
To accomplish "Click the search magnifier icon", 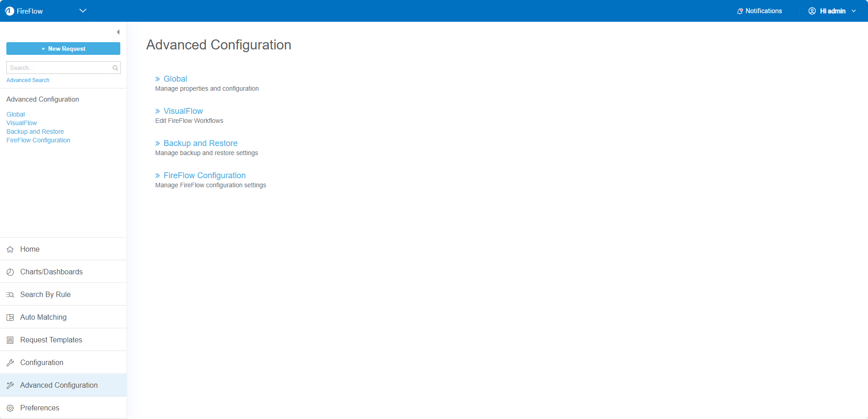I will [115, 68].
